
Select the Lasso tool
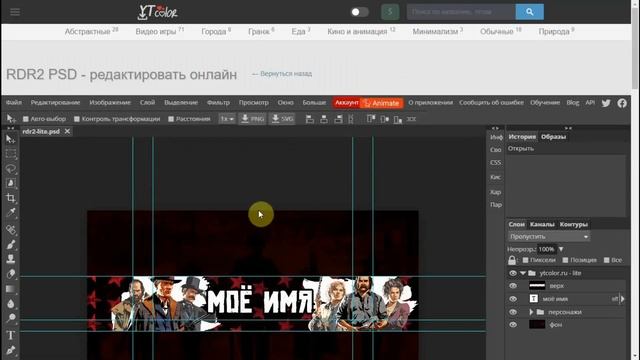(11, 169)
